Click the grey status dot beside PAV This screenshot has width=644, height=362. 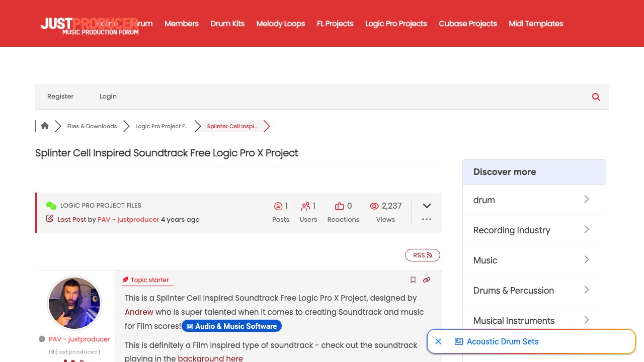click(42, 339)
